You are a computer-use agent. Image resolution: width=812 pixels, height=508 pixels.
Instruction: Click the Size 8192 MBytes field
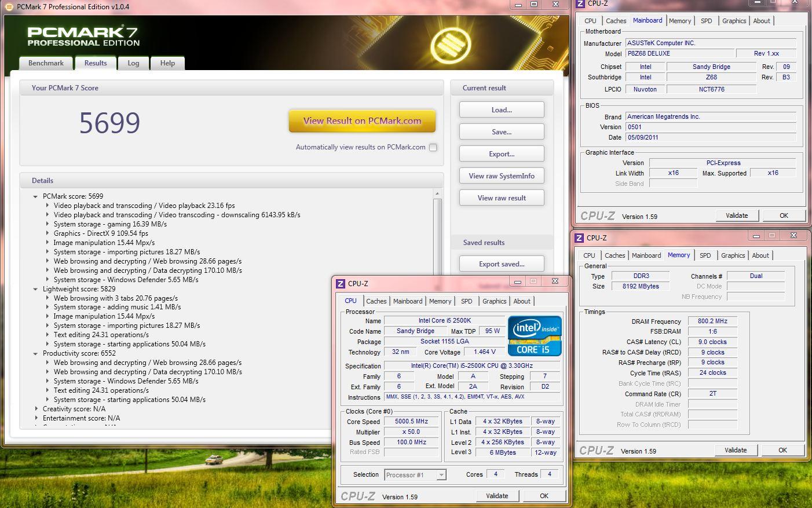[640, 286]
